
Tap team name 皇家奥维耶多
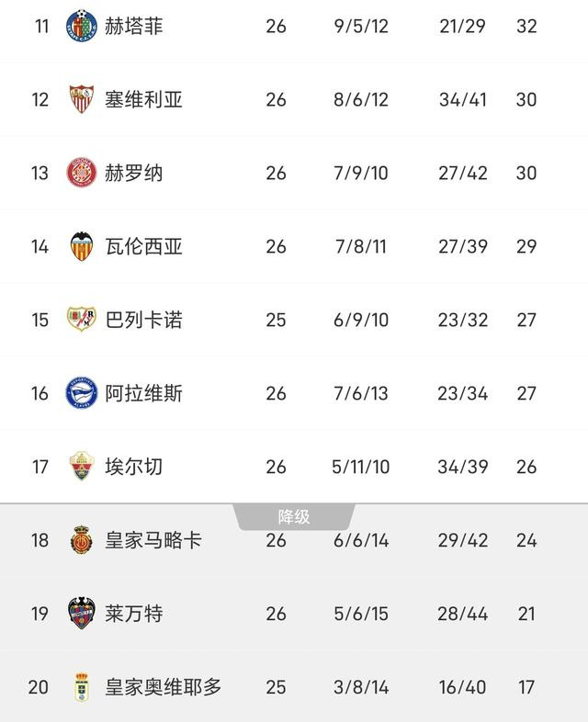pyautogui.click(x=164, y=686)
